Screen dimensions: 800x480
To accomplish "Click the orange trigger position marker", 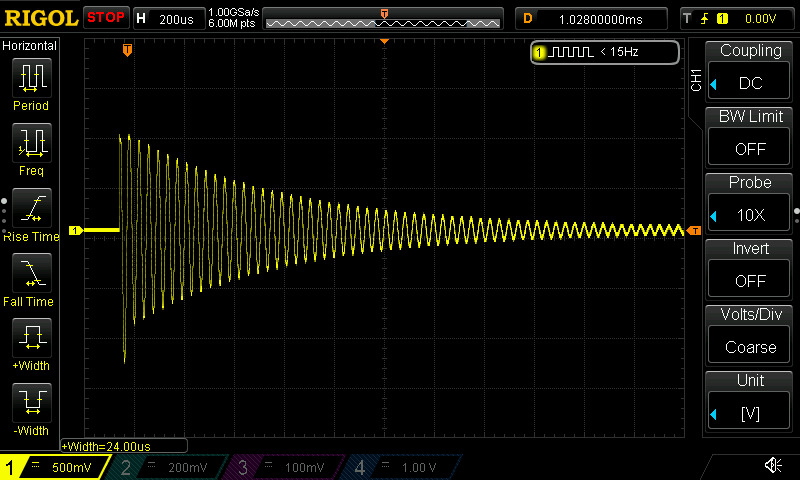I will point(127,49).
